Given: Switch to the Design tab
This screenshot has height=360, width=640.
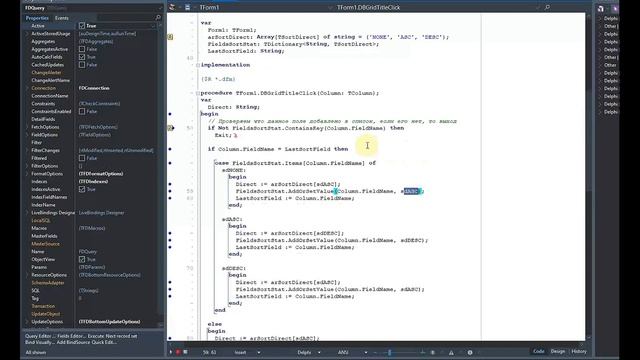Looking at the screenshot, I should (558, 351).
